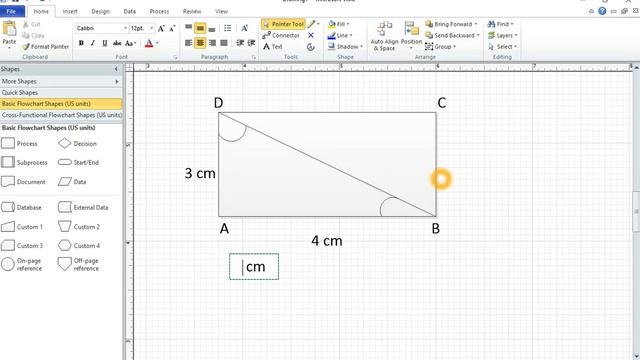Click inside the cm text box
Viewport: 640px width, 360px height.
click(254, 267)
